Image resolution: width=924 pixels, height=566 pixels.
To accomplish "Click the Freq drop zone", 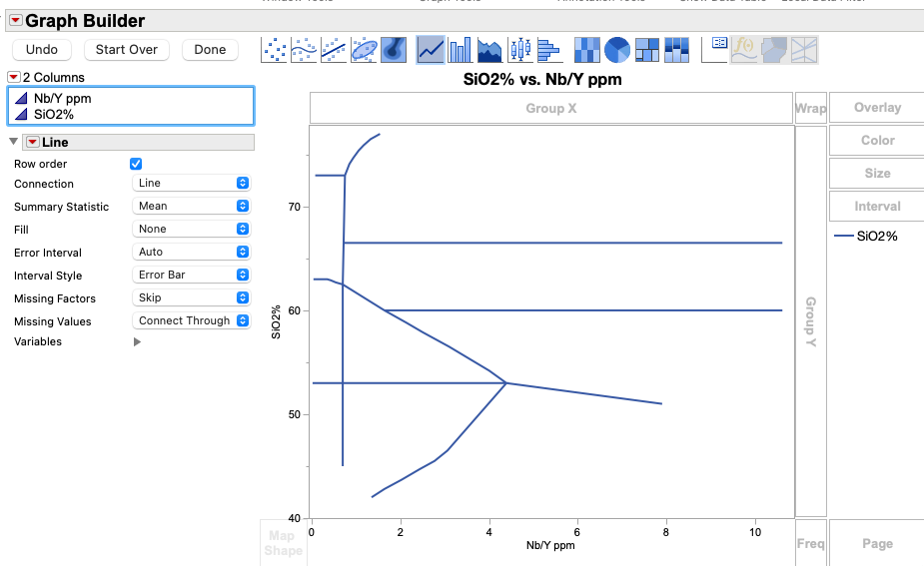I will click(x=811, y=543).
